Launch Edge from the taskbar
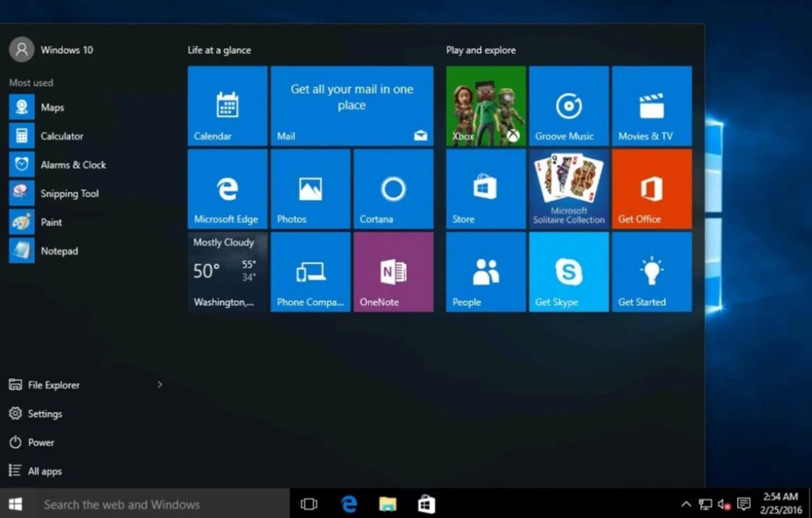The height and width of the screenshot is (518, 812). click(349, 504)
